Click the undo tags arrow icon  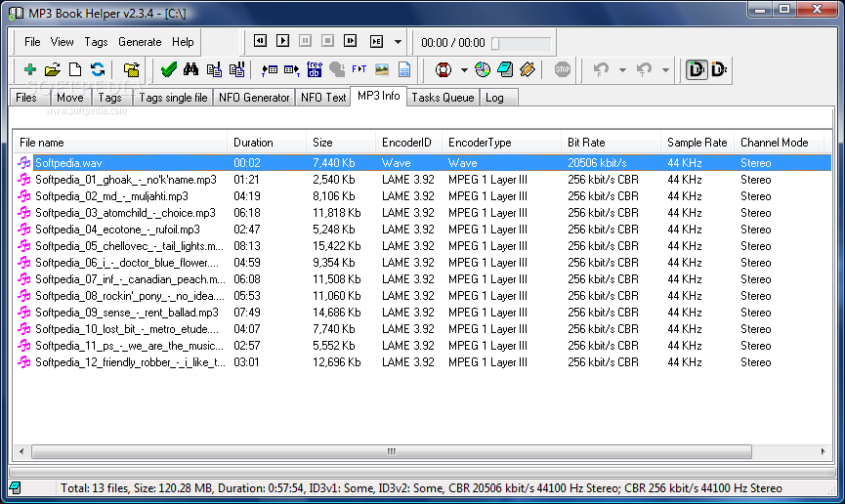[x=644, y=69]
